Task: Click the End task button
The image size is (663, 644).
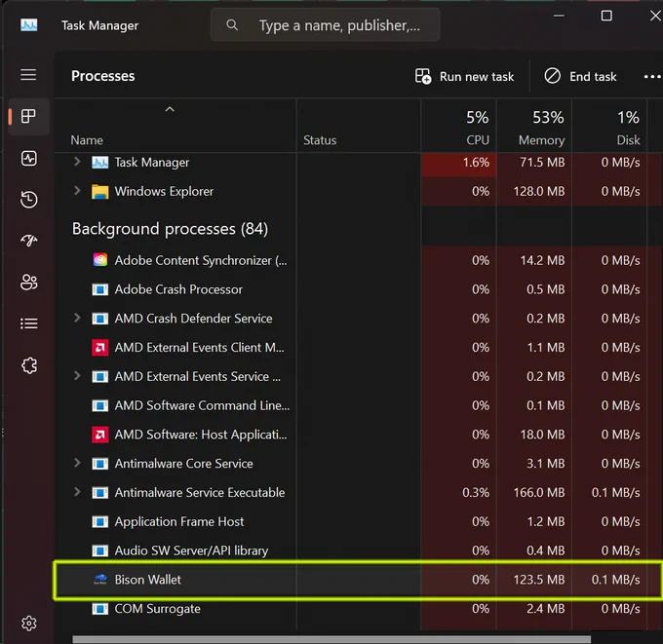Action: [580, 77]
